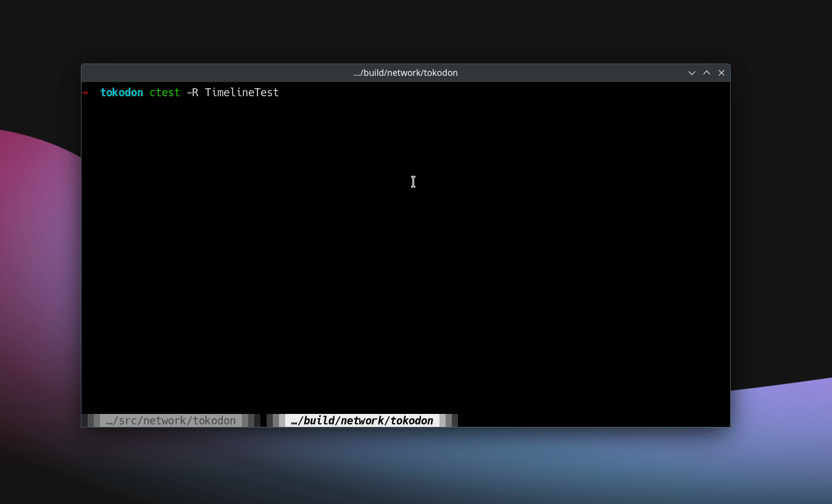This screenshot has height=504, width=832.
Task: Focus the empty black terminal output area
Action: click(x=406, y=259)
